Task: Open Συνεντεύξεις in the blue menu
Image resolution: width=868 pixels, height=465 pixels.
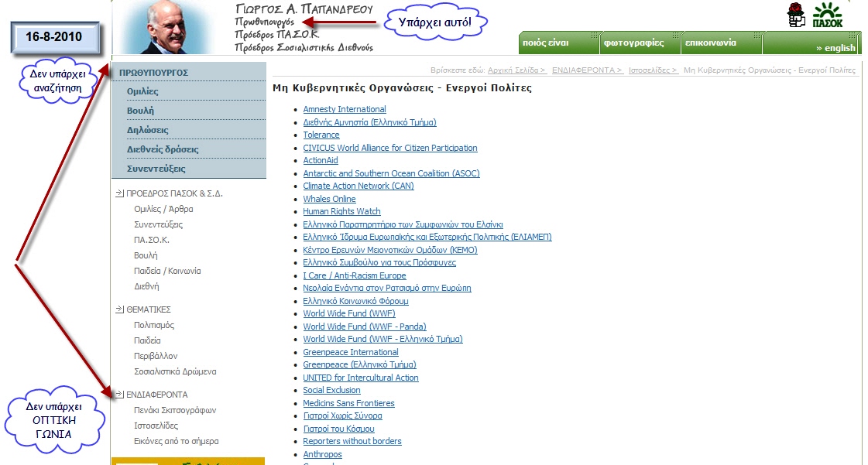Action: pos(156,169)
